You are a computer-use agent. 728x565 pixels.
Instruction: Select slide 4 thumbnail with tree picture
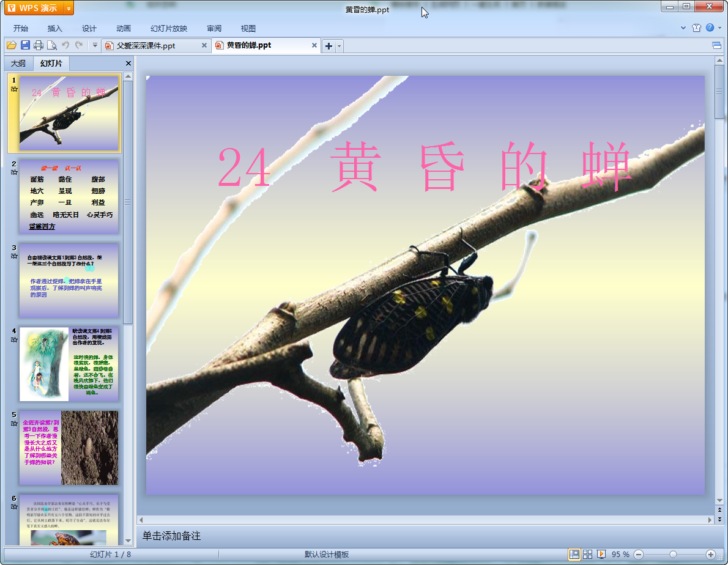tap(69, 364)
